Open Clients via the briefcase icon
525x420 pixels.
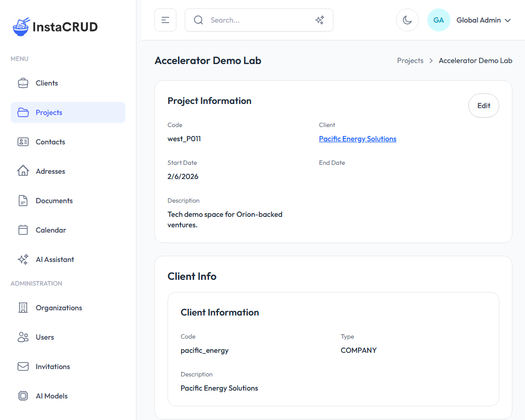[23, 83]
